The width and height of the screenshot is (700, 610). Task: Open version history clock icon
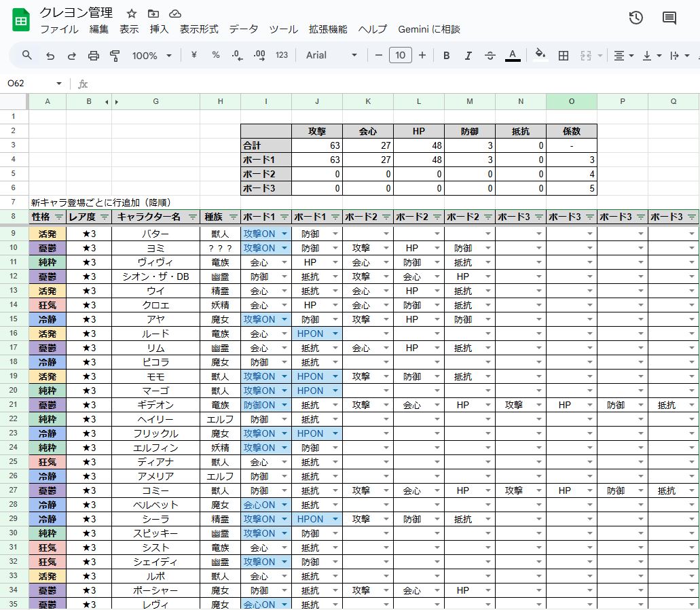(635, 18)
